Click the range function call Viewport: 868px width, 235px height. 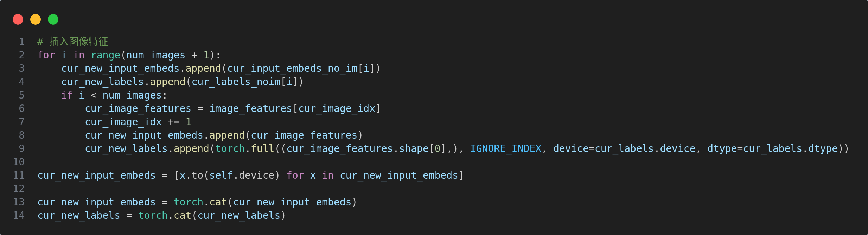(106, 55)
